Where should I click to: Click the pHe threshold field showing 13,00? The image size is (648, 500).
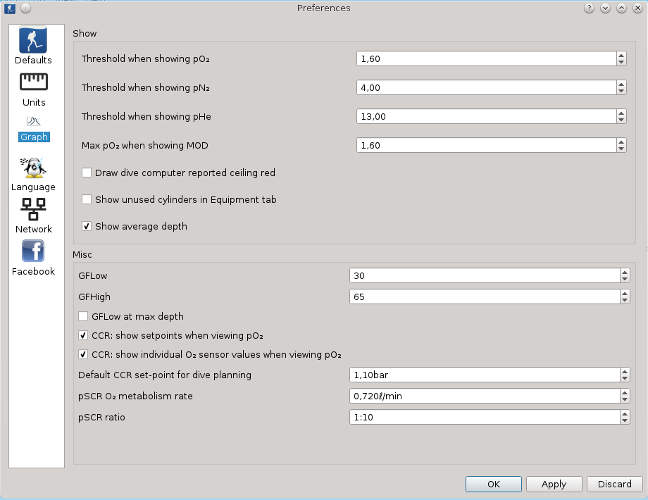(486, 117)
